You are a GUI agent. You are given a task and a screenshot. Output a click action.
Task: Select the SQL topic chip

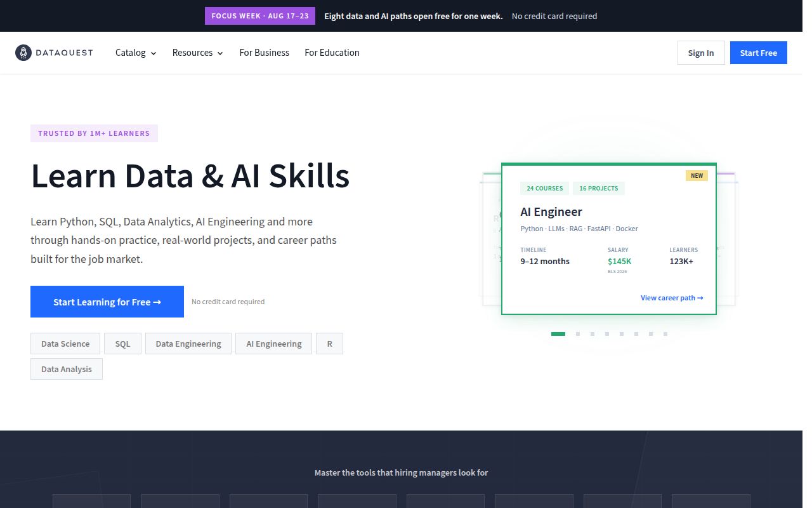click(122, 344)
